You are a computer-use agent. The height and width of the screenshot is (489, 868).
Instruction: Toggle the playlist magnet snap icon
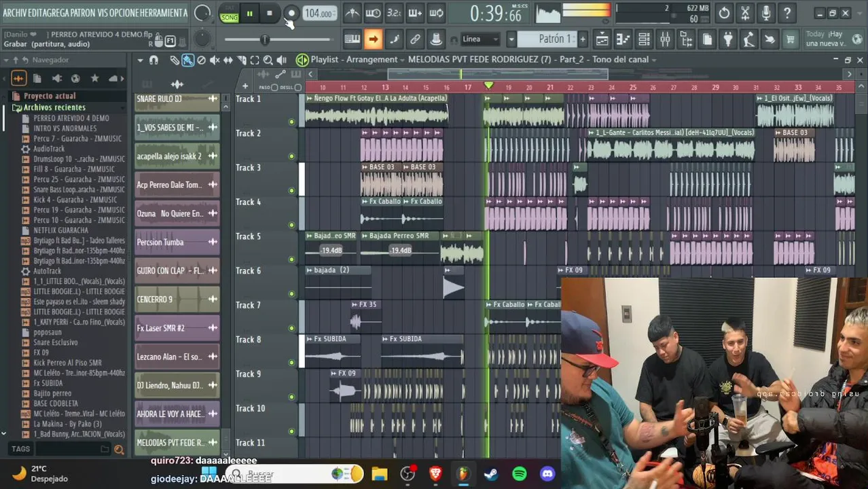point(154,60)
